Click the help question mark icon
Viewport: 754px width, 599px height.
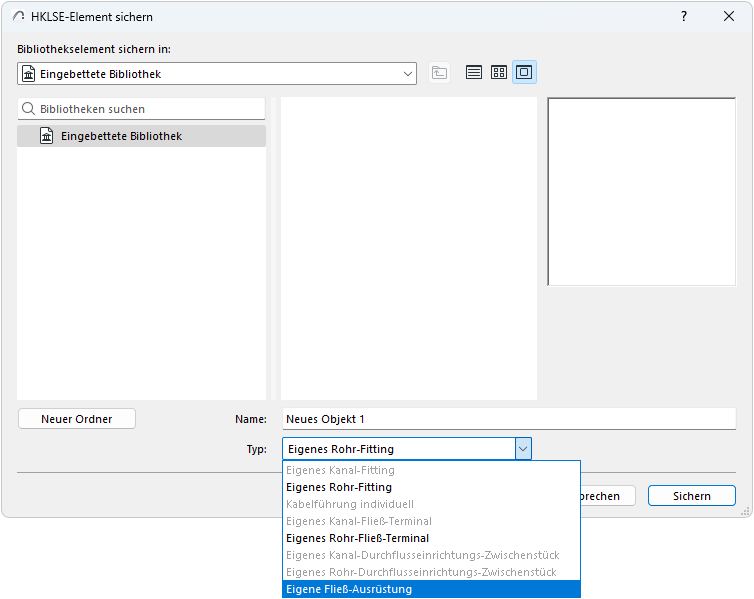click(x=684, y=16)
